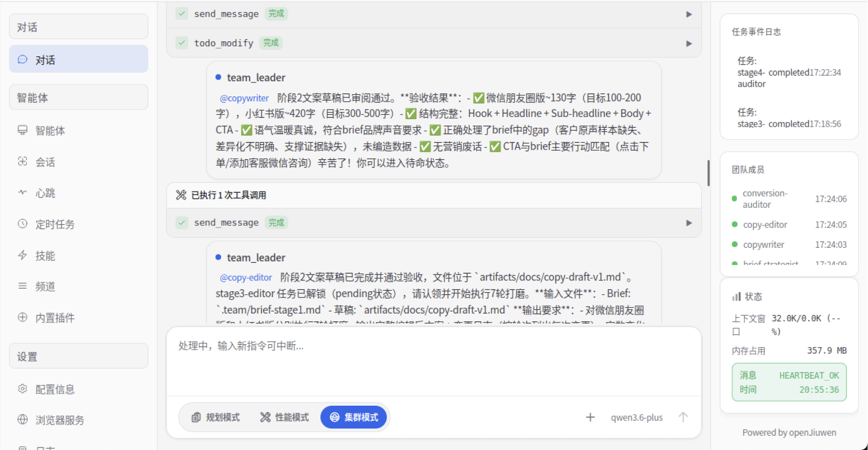Click the pulse icon beside 心跳
The width and height of the screenshot is (868, 450).
pyautogui.click(x=23, y=192)
